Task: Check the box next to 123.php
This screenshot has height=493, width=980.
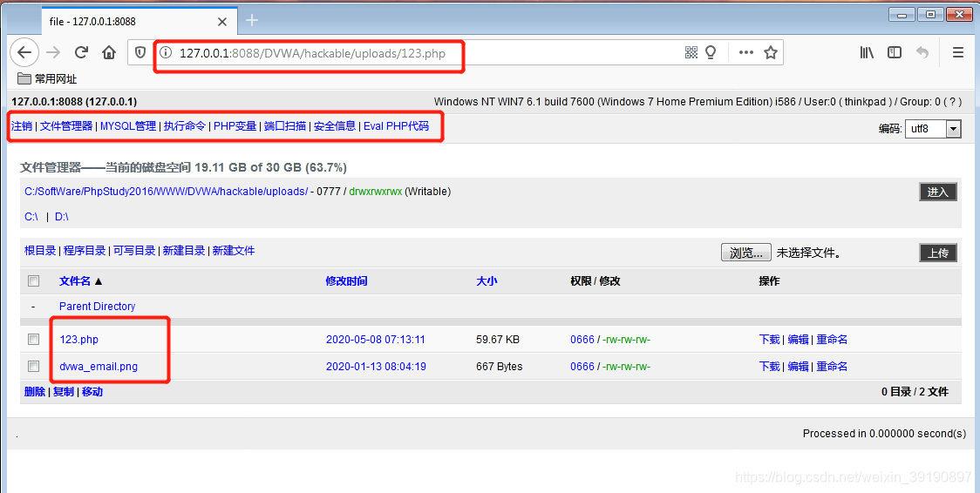Action: [x=34, y=340]
